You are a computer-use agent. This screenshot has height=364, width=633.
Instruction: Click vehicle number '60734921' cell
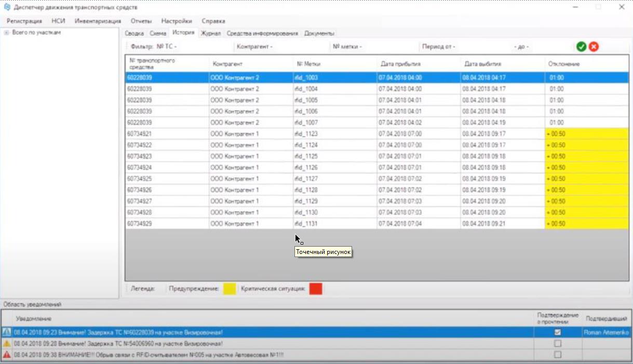167,134
